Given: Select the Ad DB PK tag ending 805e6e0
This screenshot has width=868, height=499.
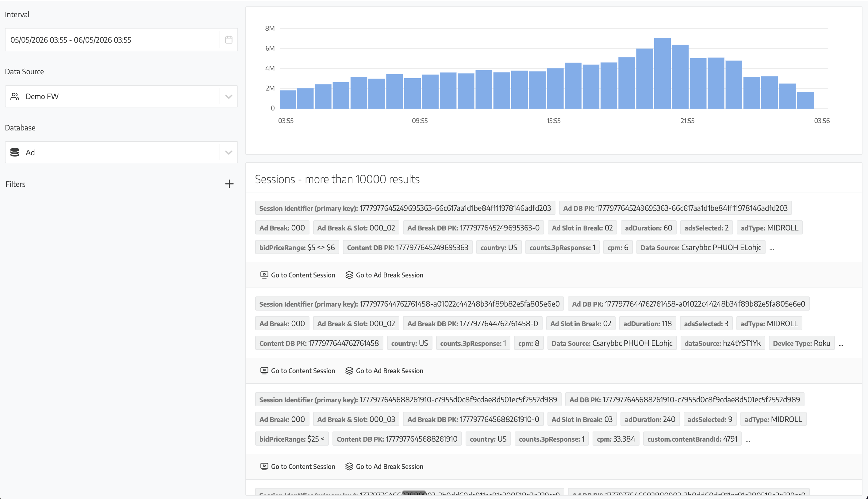Looking at the screenshot, I should [689, 304].
